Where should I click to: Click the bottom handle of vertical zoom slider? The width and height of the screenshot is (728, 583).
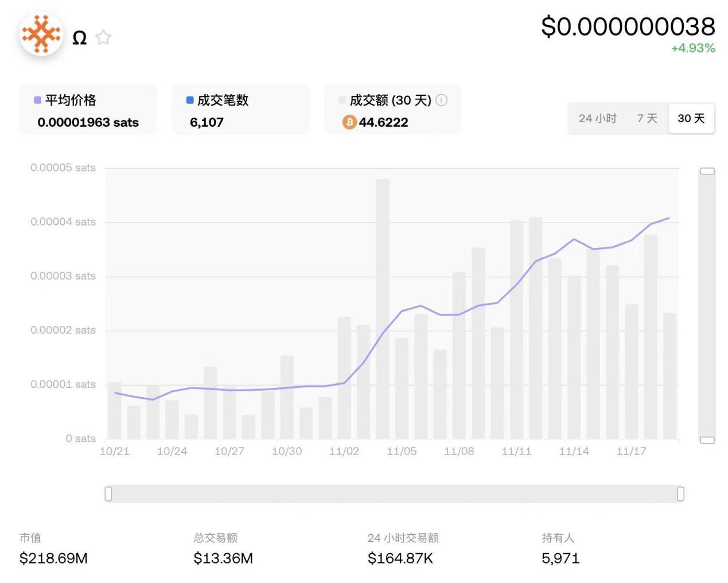pyautogui.click(x=707, y=440)
